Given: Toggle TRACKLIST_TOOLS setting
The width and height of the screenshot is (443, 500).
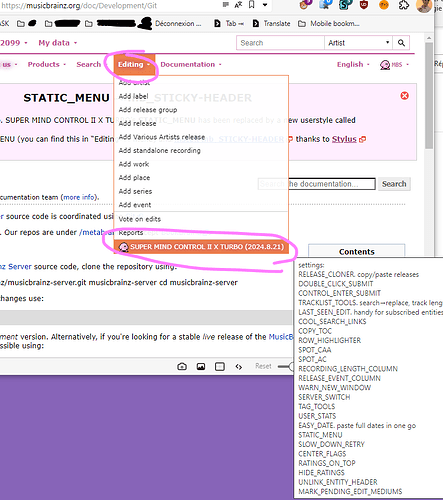Looking at the screenshot, I should click(370, 303).
